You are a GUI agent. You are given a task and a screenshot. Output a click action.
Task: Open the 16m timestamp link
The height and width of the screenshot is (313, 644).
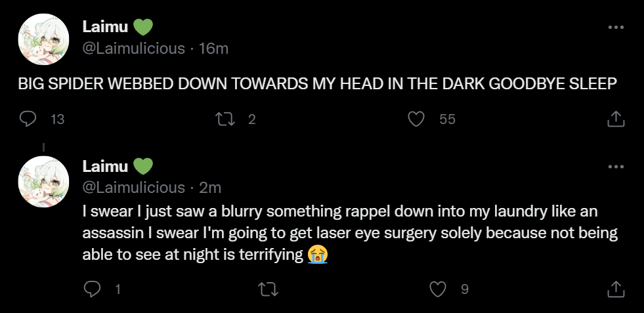[x=213, y=48]
